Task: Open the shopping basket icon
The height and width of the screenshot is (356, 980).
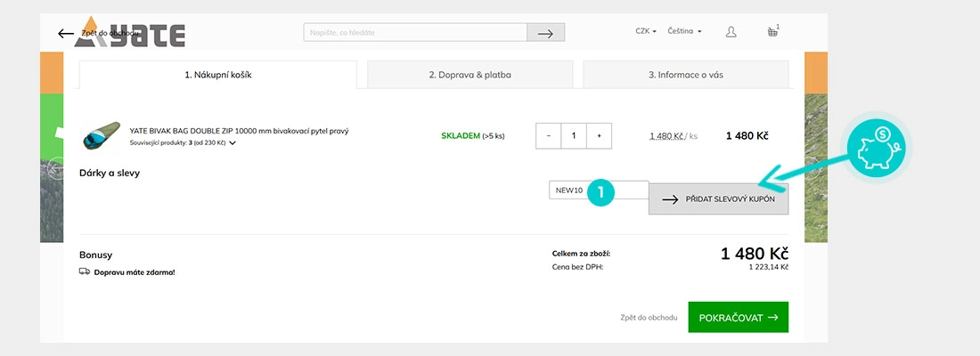Action: 773,31
